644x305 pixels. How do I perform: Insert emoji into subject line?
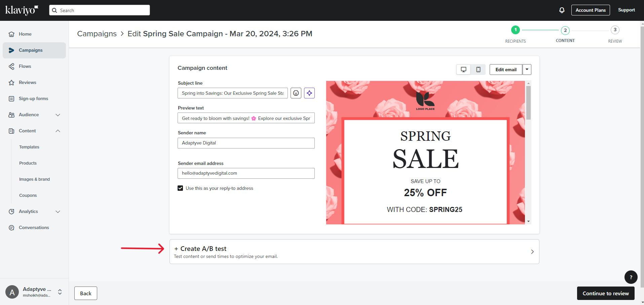(x=296, y=93)
